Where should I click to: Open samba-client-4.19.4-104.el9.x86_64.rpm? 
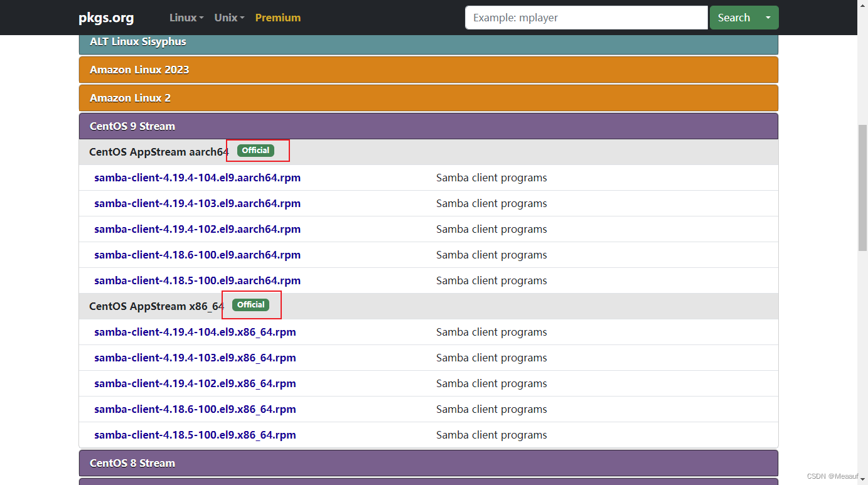point(195,332)
